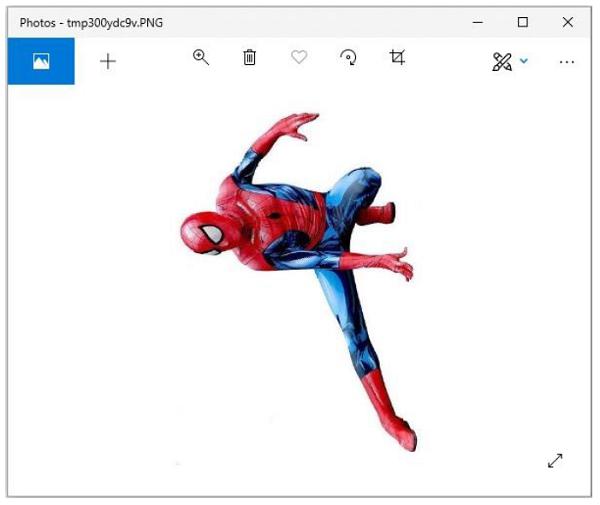Zoom in with the magnifier icon
Screen dimensions: 600x505
click(201, 58)
